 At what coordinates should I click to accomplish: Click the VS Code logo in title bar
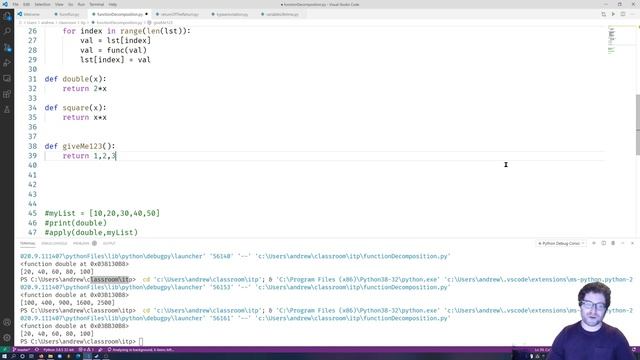pyautogui.click(x=5, y=4)
